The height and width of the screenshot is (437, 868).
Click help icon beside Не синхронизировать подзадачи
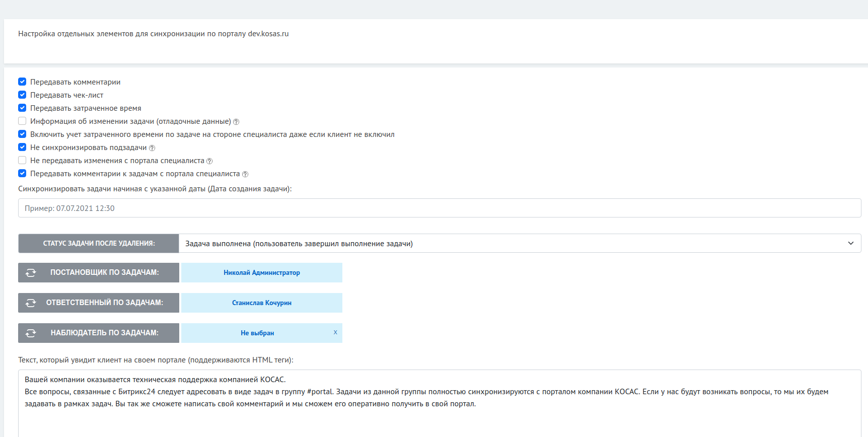152,148
